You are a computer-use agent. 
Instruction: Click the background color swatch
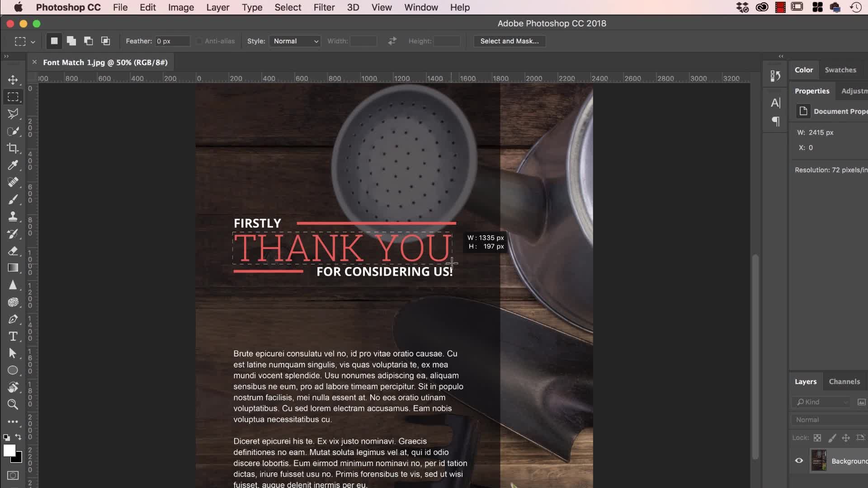pos(18,459)
